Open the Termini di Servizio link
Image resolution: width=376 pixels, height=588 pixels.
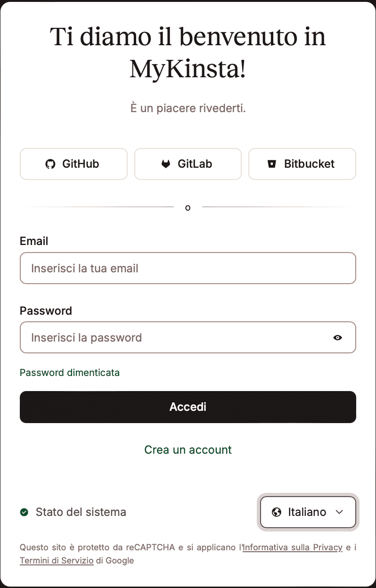pos(57,561)
